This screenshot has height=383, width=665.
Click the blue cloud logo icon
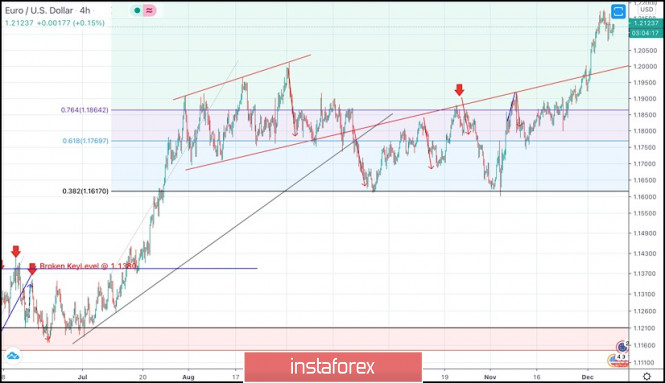pyautogui.click(x=13, y=356)
